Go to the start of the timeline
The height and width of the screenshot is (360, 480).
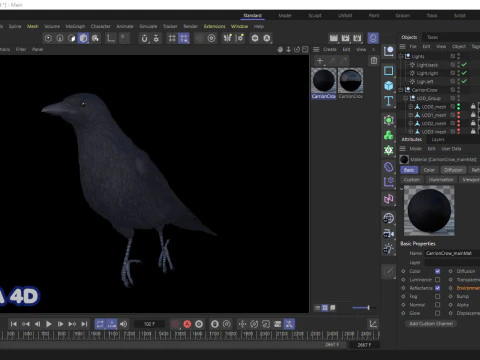point(14,324)
